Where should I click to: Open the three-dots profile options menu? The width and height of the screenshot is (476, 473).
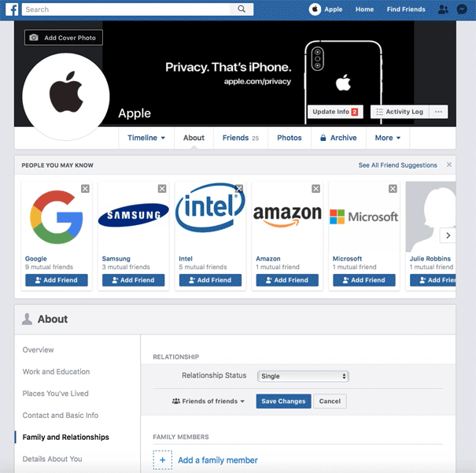coord(438,112)
